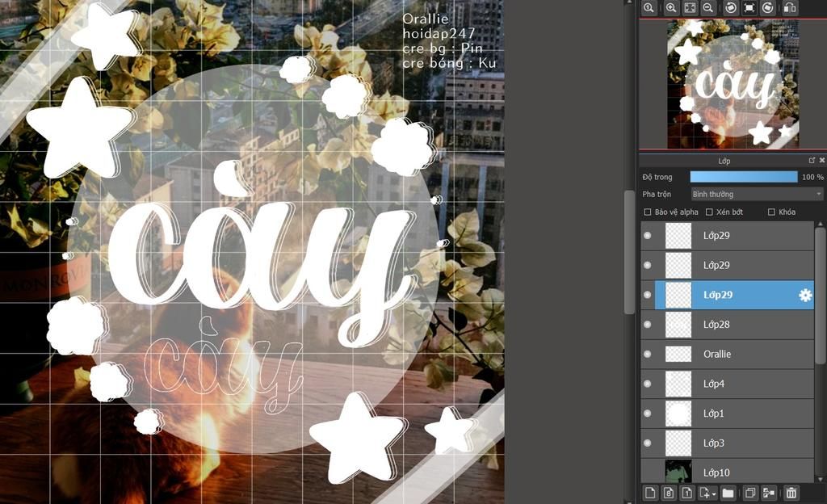Open Pha trộn blend mode dropdown
The image size is (827, 504).
[x=757, y=194]
